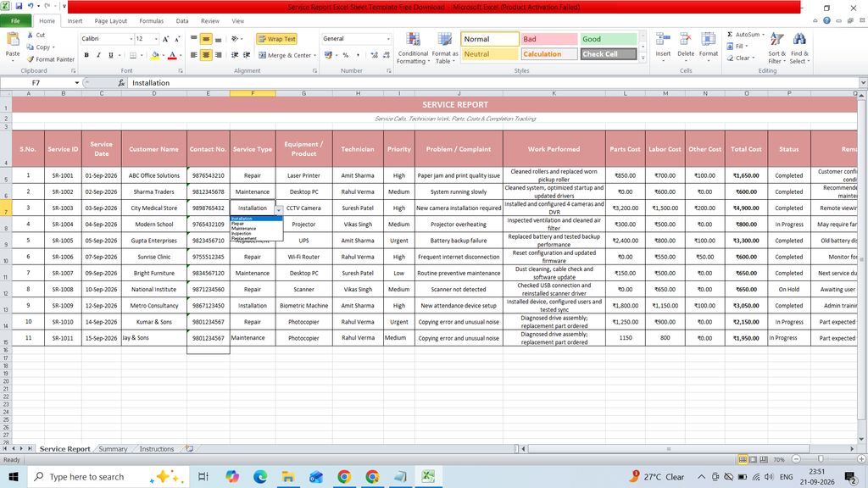
Task: Open Conditional Formatting menu
Action: pyautogui.click(x=413, y=48)
